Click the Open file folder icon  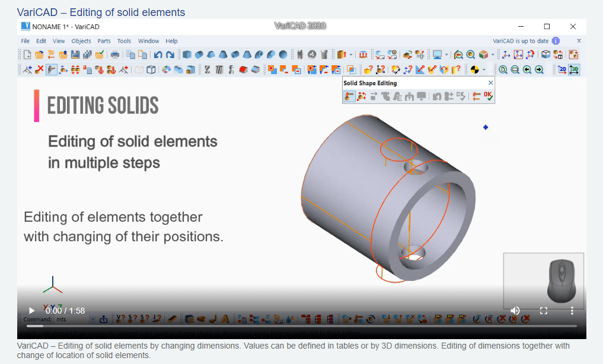[39, 55]
